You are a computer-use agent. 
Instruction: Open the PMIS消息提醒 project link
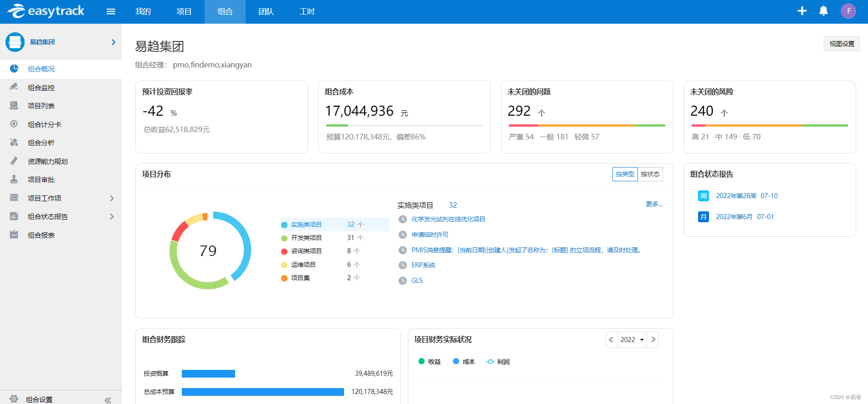point(527,250)
